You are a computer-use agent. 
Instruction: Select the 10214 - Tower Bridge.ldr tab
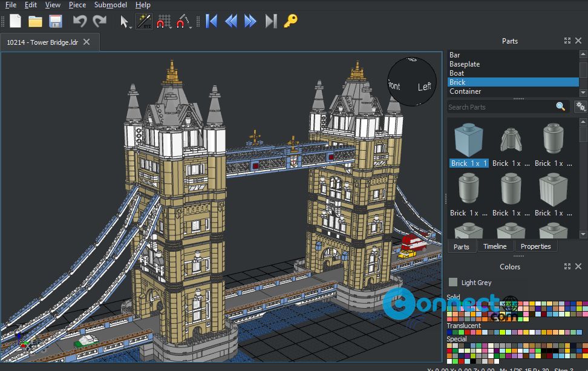point(42,42)
